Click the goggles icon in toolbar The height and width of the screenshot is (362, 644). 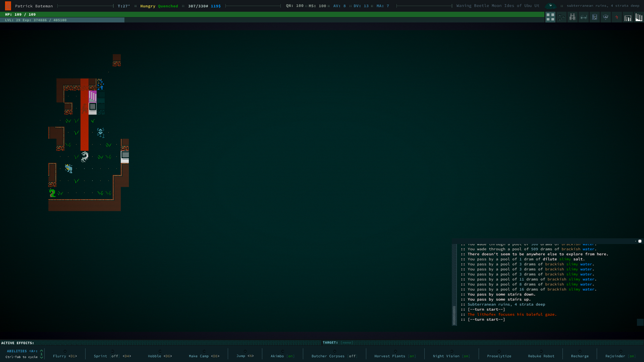coord(584,17)
